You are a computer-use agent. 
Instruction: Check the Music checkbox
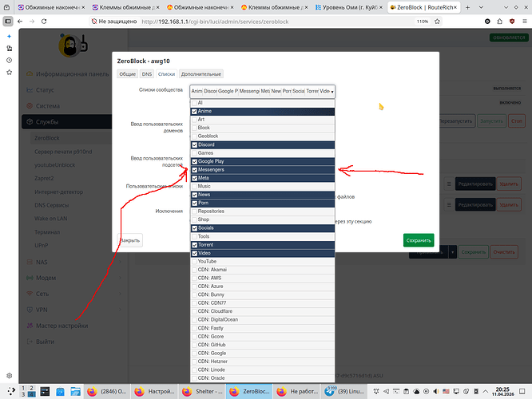pyautogui.click(x=194, y=187)
